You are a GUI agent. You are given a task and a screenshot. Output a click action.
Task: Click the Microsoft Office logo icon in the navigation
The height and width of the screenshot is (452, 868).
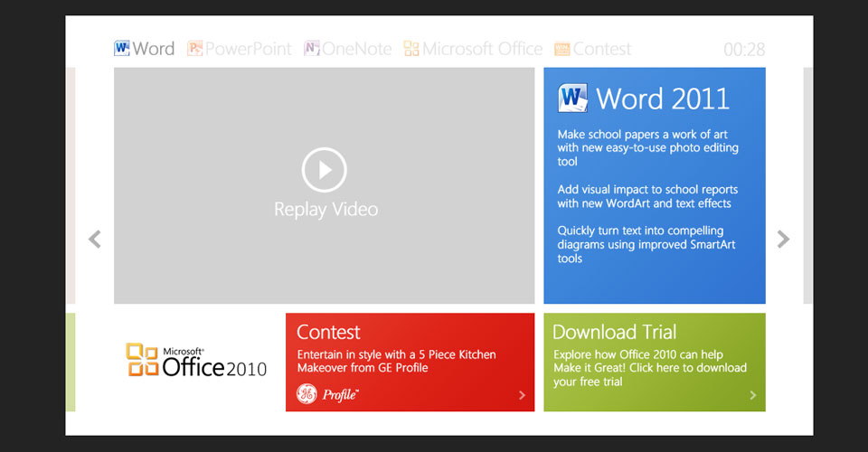pyautogui.click(x=411, y=49)
